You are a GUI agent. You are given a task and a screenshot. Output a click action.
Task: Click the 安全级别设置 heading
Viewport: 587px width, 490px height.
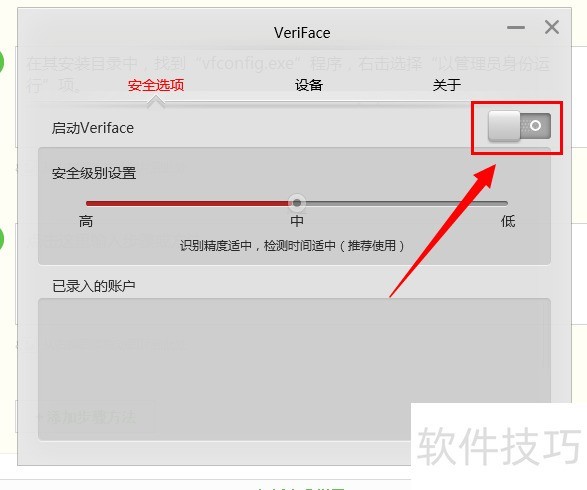point(94,173)
